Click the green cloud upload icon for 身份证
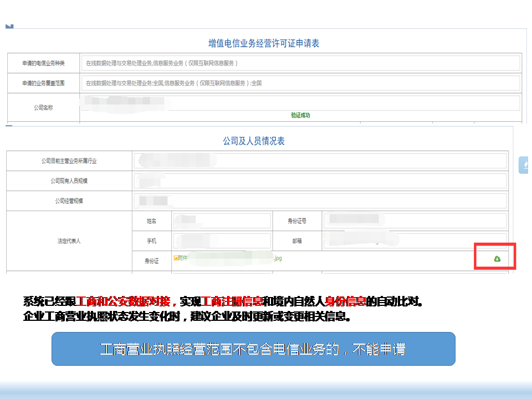Viewport: 532px width, 399px height. coord(497,259)
